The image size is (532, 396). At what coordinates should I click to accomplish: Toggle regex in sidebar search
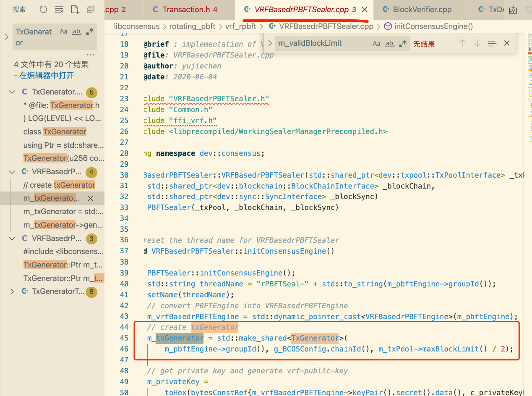[90, 31]
